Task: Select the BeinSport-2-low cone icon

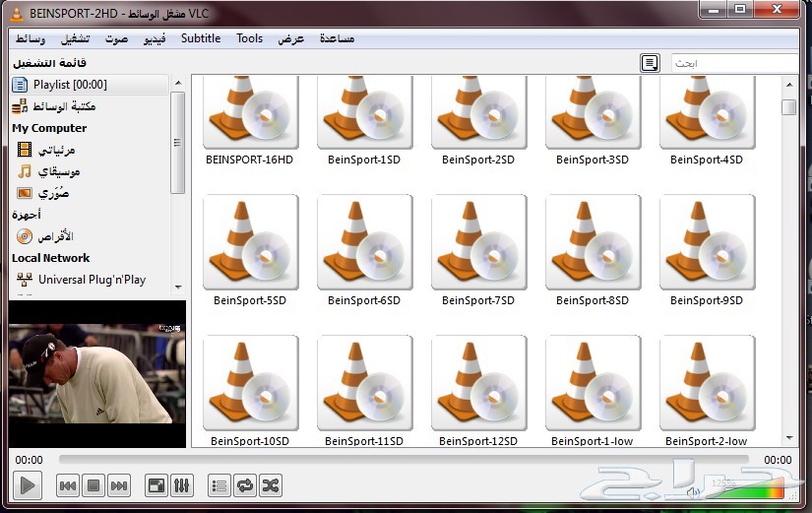Action: click(708, 383)
